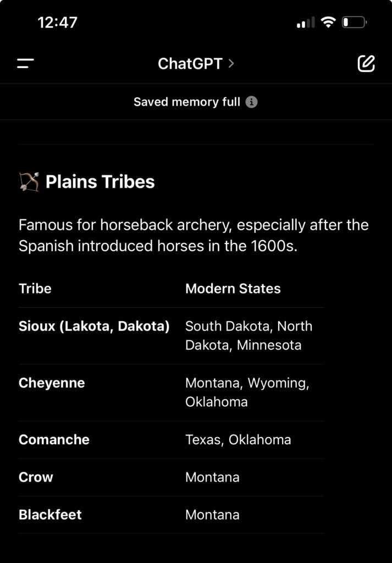Tap the cellular signal bars
This screenshot has width=392, height=563.
[x=305, y=23]
